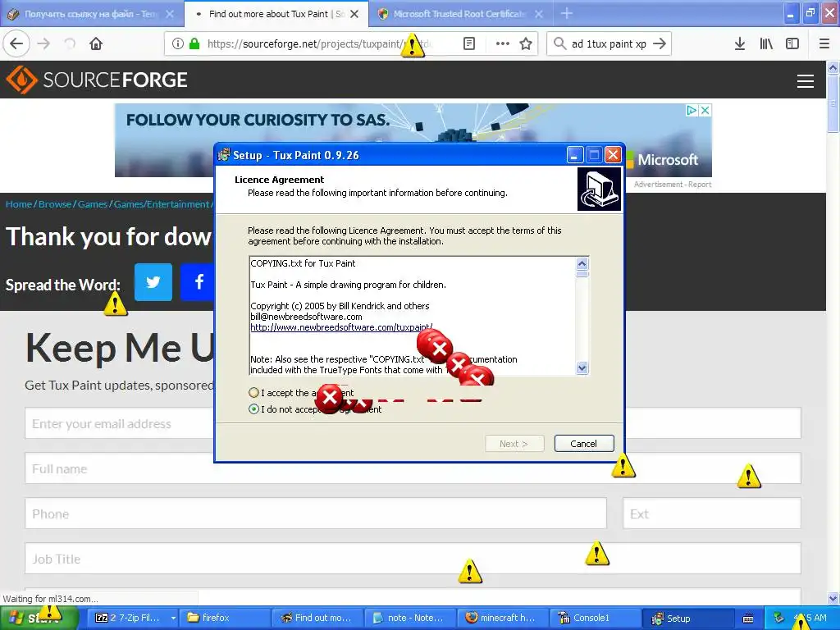840x630 pixels.
Task: Click the Advertisement - Report link
Action: pyautogui.click(x=673, y=184)
